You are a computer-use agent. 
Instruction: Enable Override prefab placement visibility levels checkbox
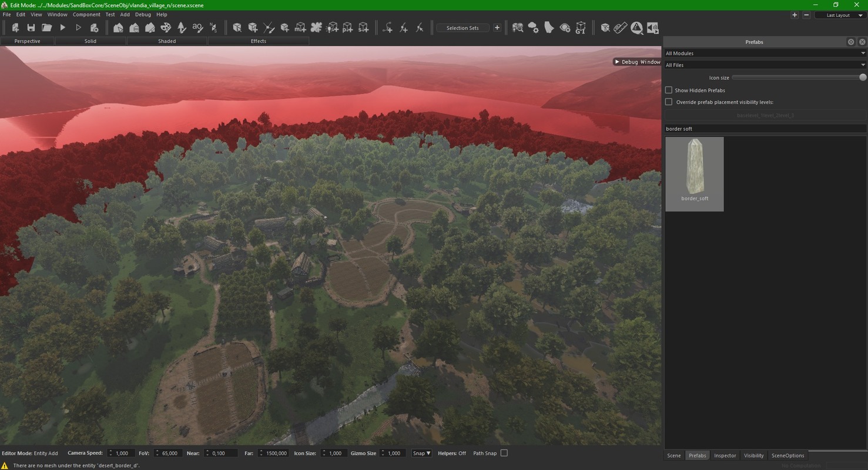click(x=669, y=102)
